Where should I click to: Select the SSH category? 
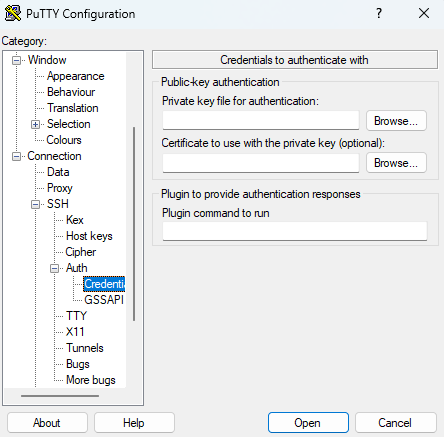pos(58,204)
